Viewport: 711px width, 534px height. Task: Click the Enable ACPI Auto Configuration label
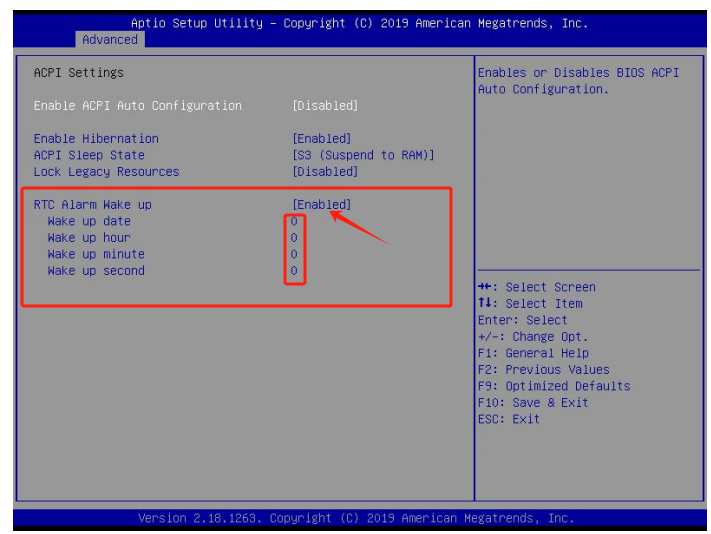tap(137, 106)
